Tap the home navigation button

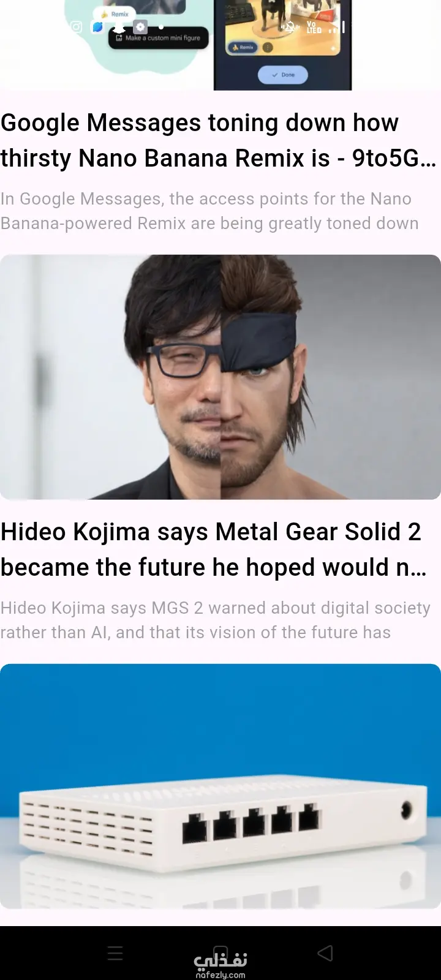221,953
